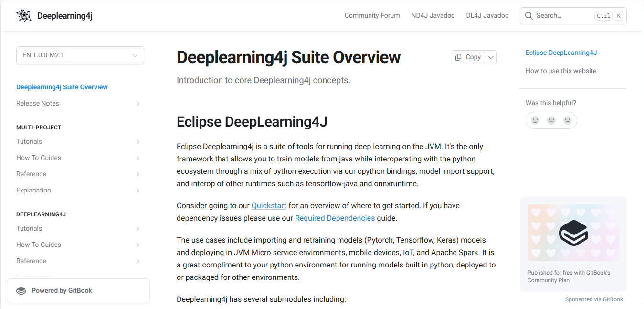This screenshot has height=309, width=644.
Task: Expand Tutorials under Multi-Project
Action: 137,142
